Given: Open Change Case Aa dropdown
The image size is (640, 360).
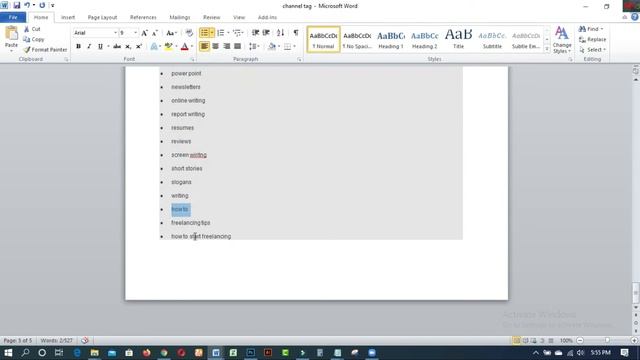Looking at the screenshot, I should 171,33.
